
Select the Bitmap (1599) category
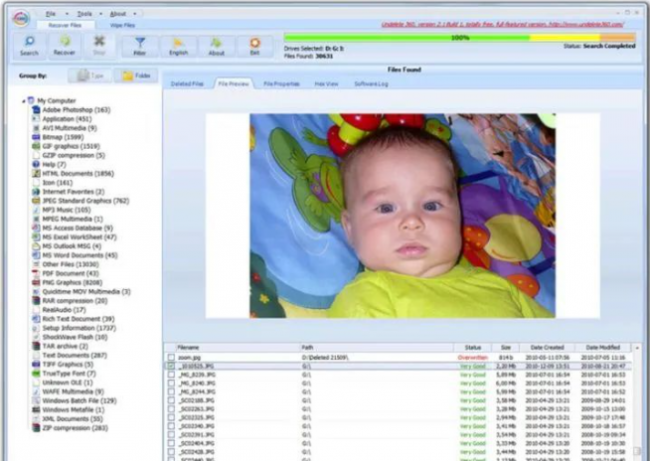tap(58, 137)
